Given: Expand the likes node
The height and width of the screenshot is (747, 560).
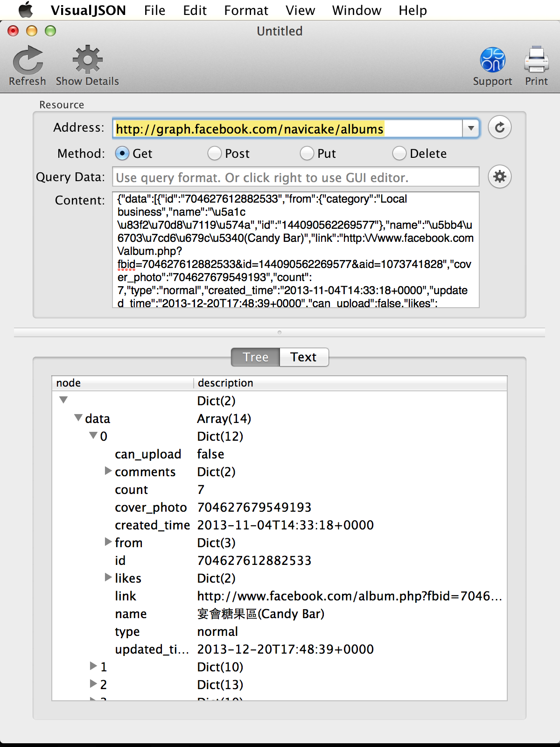Looking at the screenshot, I should 108,577.
